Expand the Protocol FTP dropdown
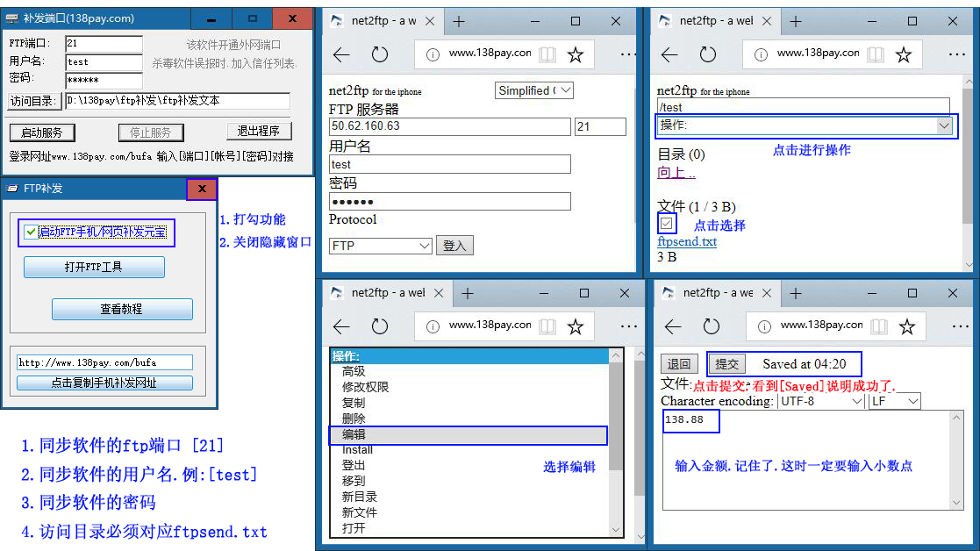980x551 pixels. [x=381, y=246]
